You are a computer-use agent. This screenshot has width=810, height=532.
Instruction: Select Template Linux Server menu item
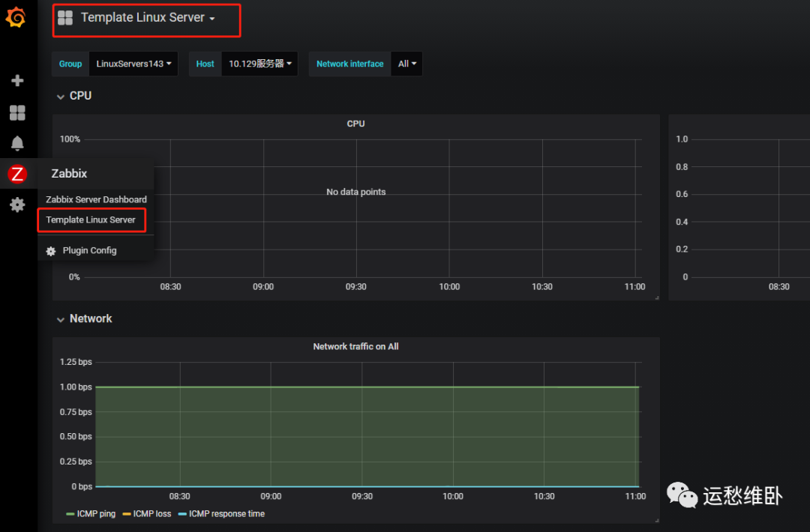91,220
